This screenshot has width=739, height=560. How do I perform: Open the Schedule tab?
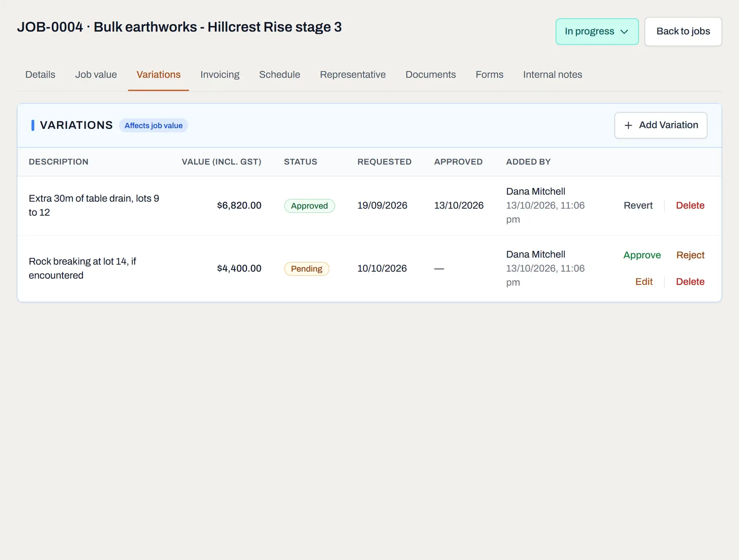[x=280, y=75]
